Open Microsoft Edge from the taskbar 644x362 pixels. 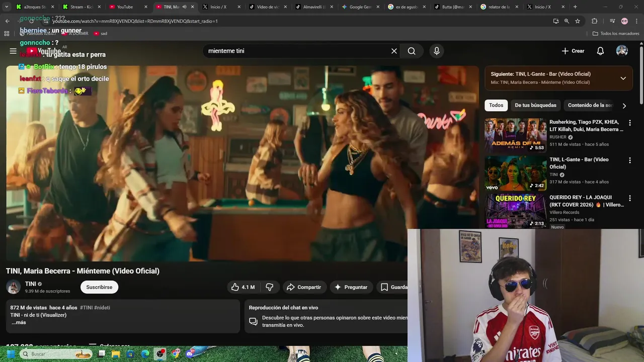145,354
